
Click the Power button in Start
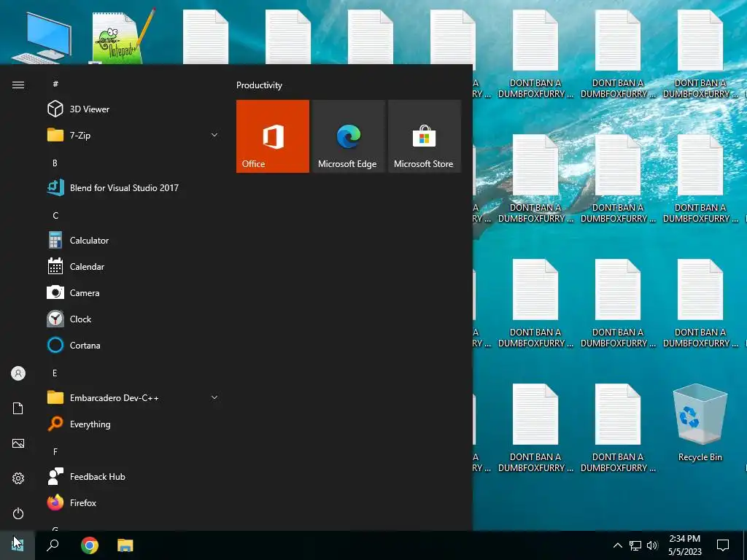pos(18,513)
